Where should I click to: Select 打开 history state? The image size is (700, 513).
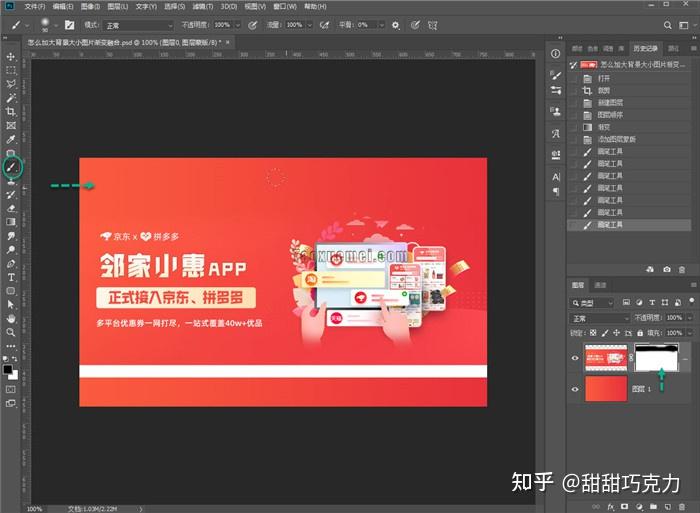[629, 79]
